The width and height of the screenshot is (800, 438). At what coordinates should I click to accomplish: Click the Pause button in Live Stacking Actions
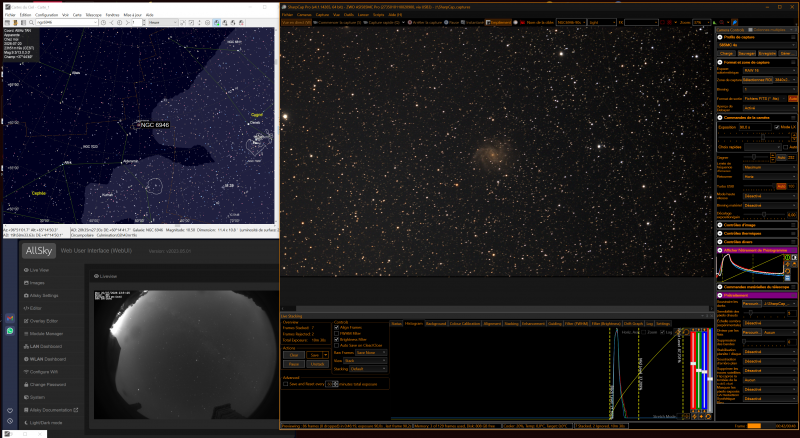[294, 364]
